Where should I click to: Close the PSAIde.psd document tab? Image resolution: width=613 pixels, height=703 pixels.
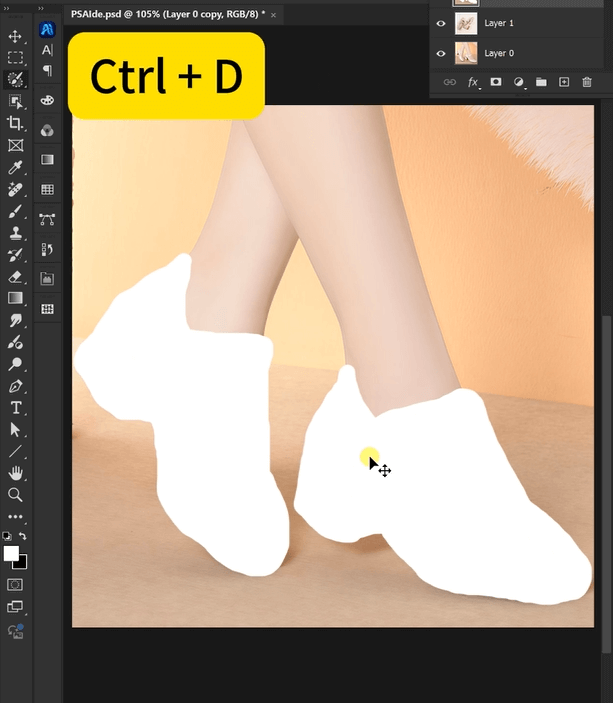pyautogui.click(x=273, y=15)
